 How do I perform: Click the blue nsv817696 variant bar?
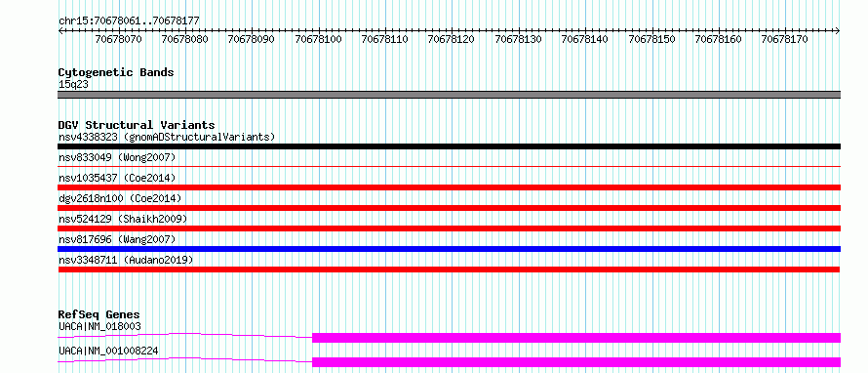click(450, 249)
